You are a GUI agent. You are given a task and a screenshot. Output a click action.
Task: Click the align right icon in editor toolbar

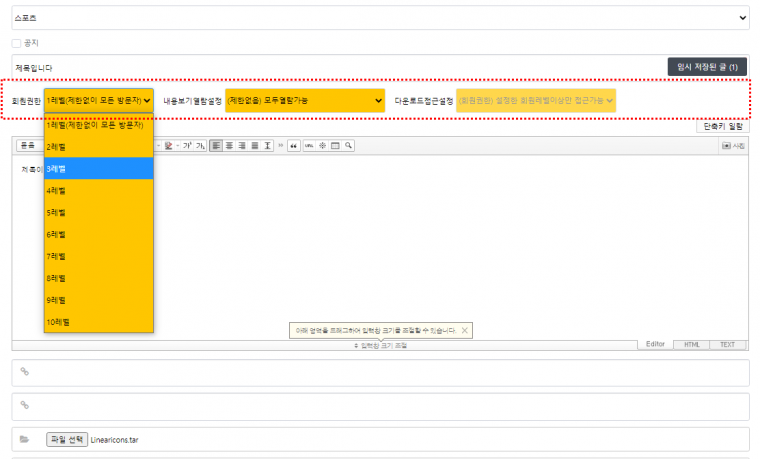click(242, 146)
